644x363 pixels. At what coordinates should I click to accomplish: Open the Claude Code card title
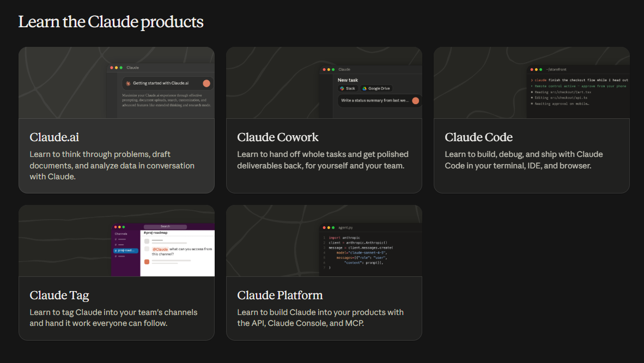(478, 137)
